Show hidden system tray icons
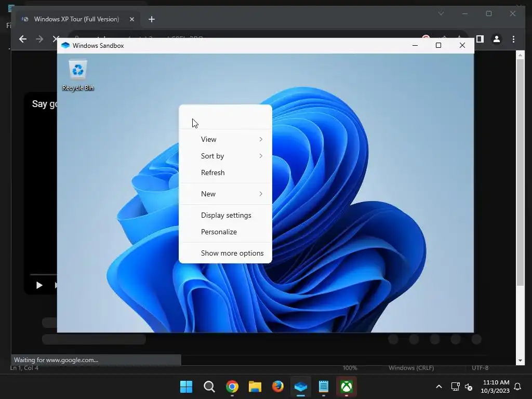The height and width of the screenshot is (399, 532). 438,387
